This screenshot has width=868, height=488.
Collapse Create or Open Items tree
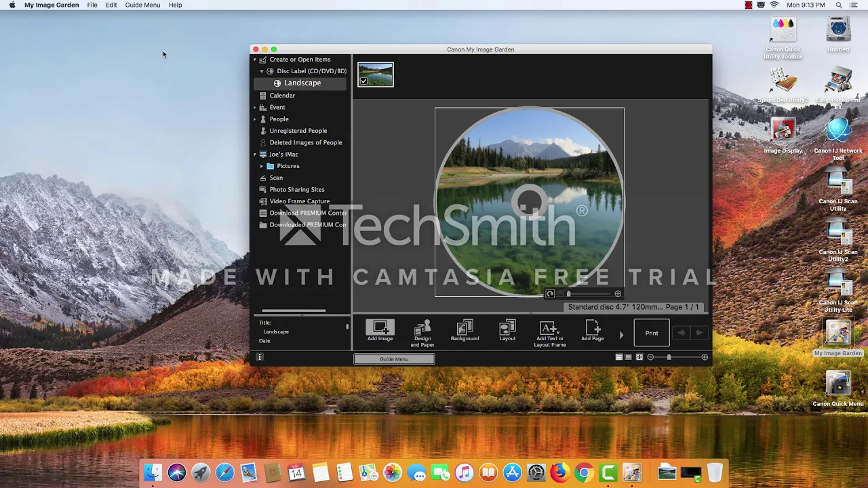pyautogui.click(x=255, y=60)
